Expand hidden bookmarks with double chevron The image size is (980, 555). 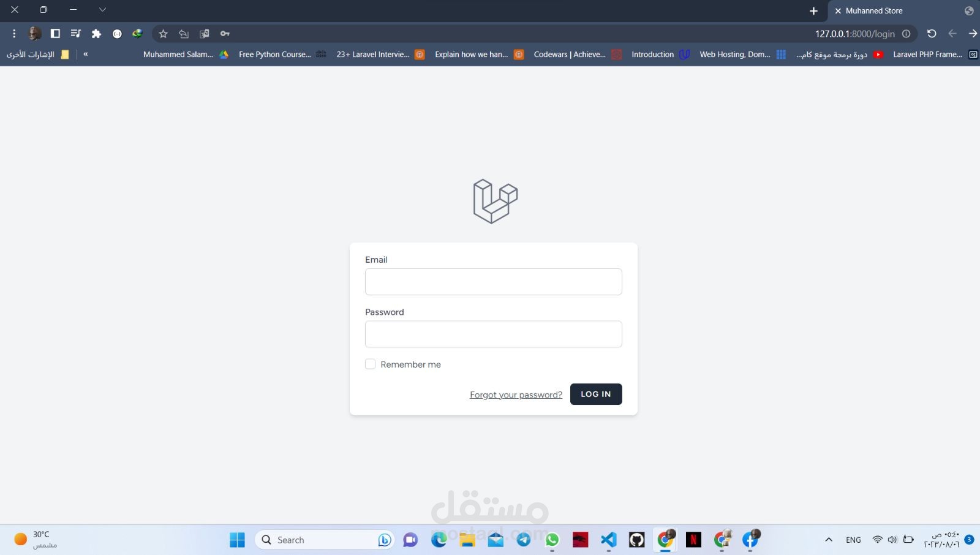tap(86, 55)
